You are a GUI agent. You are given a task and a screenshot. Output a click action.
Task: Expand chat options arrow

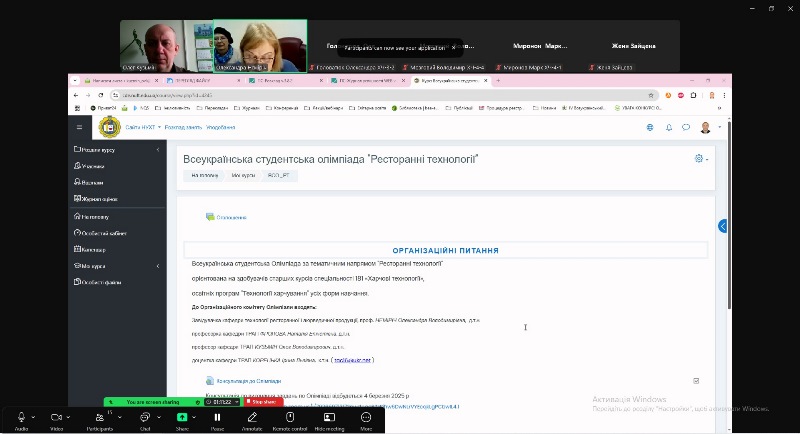(159, 417)
